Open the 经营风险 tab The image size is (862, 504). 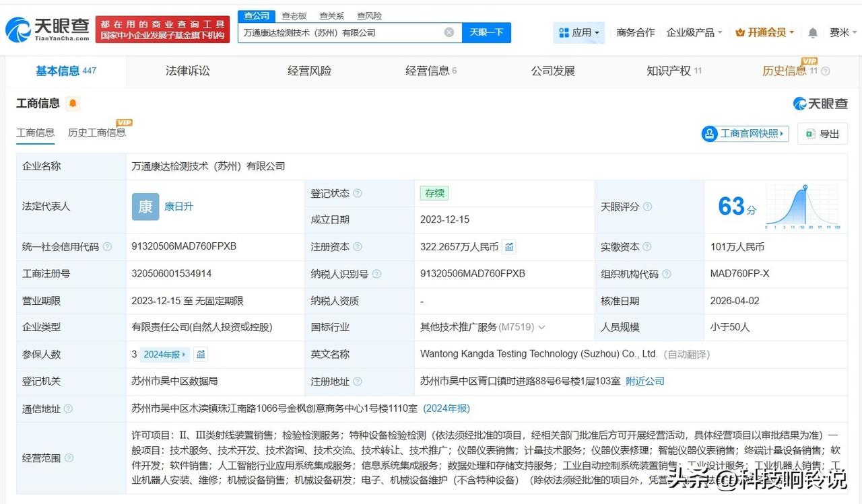[x=310, y=71]
